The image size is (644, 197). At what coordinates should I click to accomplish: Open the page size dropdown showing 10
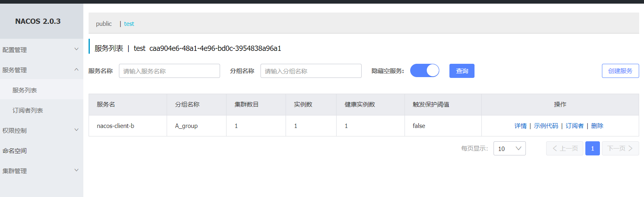pos(509,149)
